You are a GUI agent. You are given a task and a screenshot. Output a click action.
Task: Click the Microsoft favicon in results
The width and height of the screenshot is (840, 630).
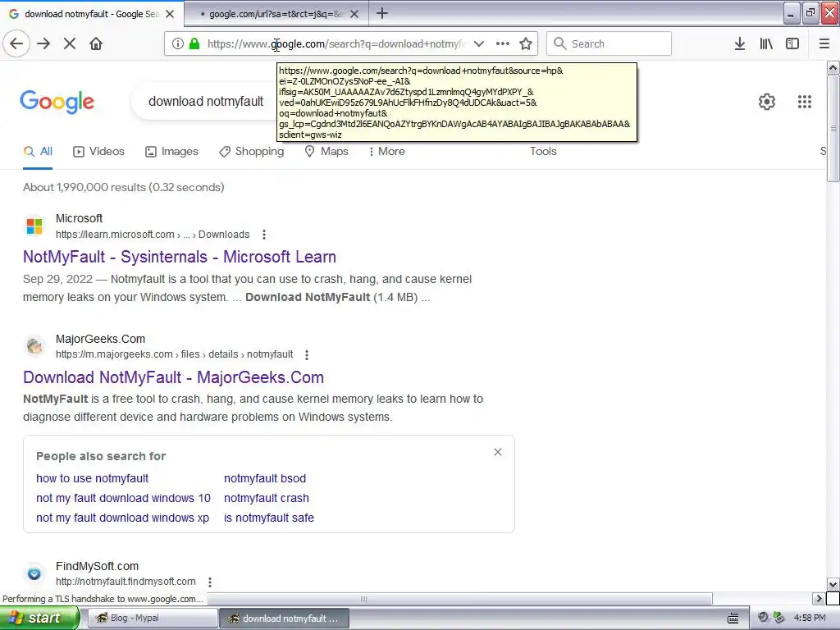click(x=34, y=226)
